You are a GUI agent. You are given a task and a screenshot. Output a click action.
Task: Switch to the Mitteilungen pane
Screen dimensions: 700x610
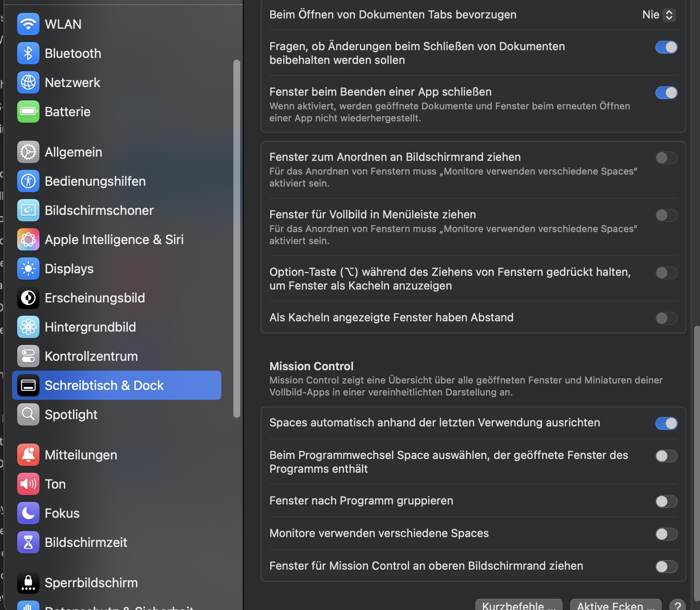pos(81,455)
